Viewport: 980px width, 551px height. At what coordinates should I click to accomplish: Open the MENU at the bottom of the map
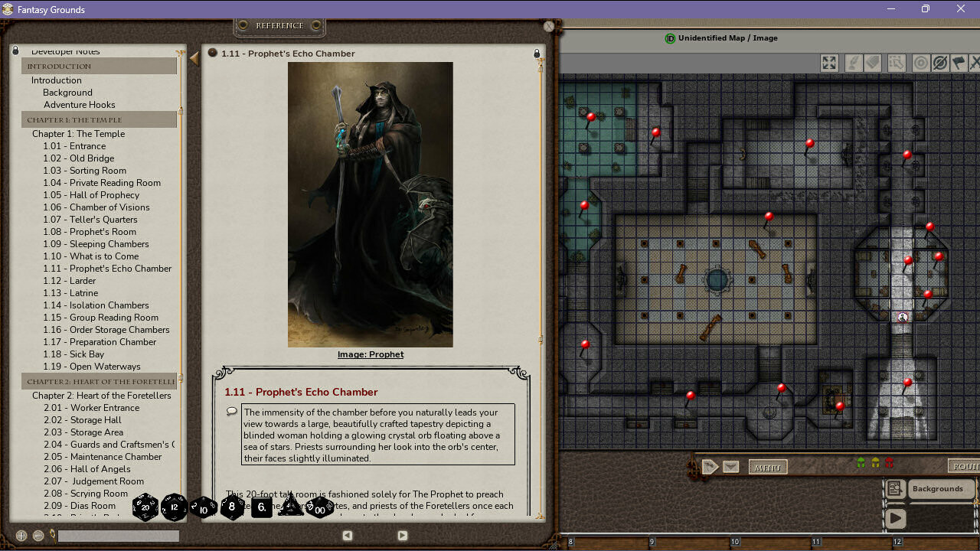coord(767,467)
